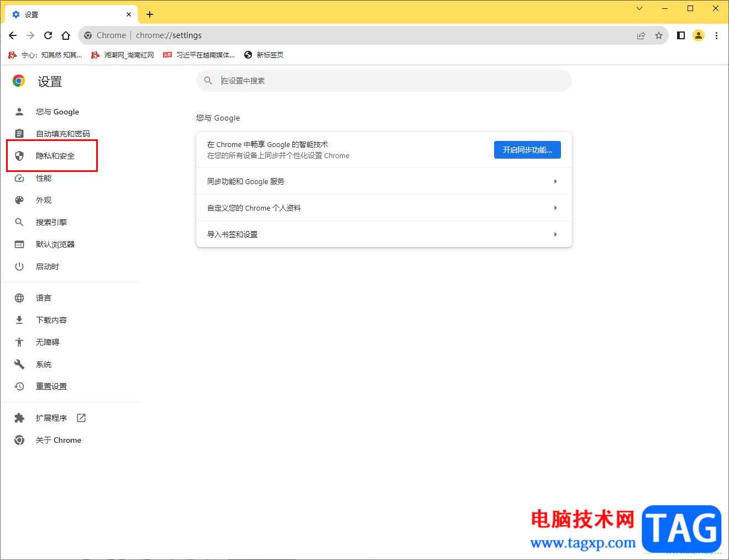
Task: Open the 习近平在越南媒体 bookmark
Action: pyautogui.click(x=199, y=55)
